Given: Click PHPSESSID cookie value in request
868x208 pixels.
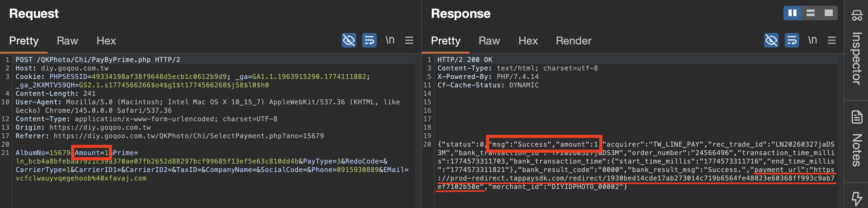Looking at the screenshot, I should coord(159,77).
